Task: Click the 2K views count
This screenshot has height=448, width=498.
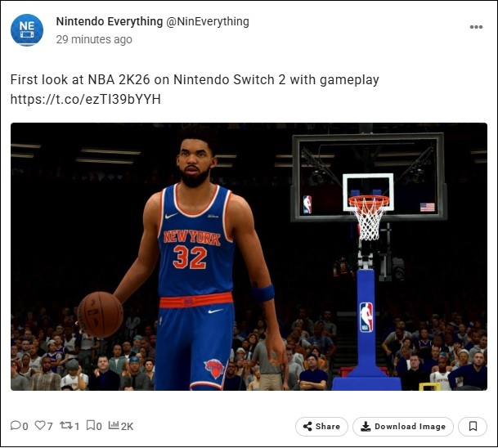Action: coord(127,426)
